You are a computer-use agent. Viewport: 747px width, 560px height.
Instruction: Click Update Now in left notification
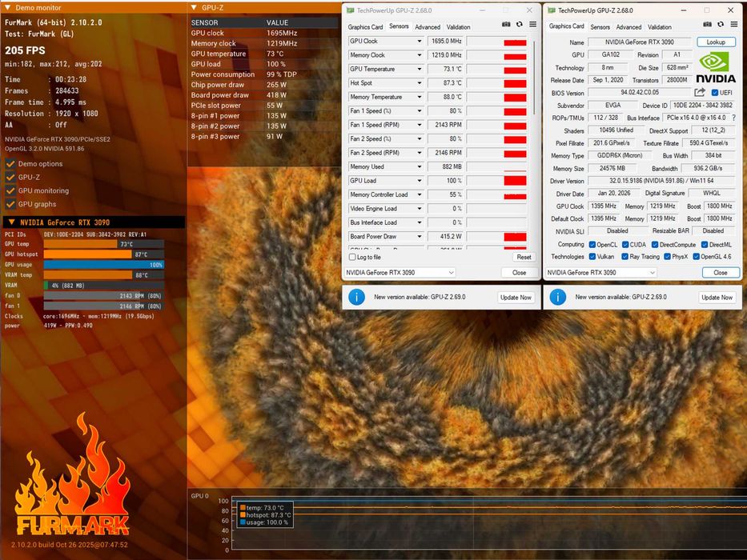[516, 297]
